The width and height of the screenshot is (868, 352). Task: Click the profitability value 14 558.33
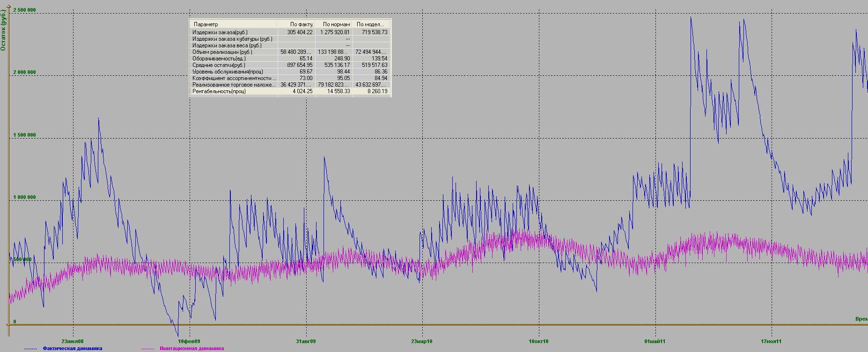339,91
